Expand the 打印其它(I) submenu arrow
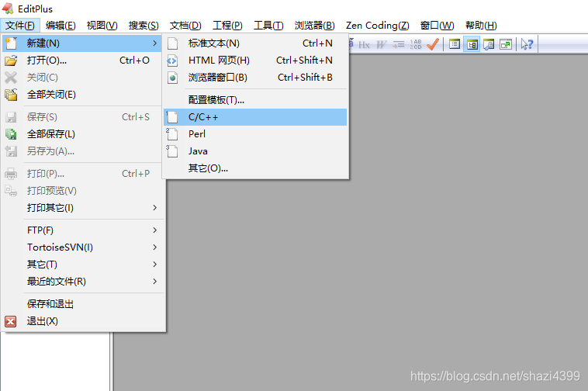588x391 pixels. 155,208
